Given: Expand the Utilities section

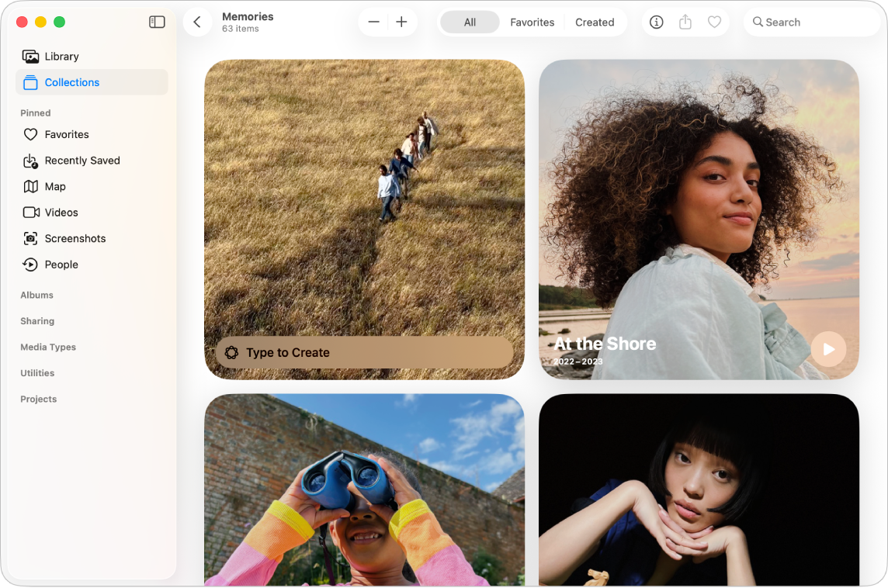Looking at the screenshot, I should click(x=37, y=373).
